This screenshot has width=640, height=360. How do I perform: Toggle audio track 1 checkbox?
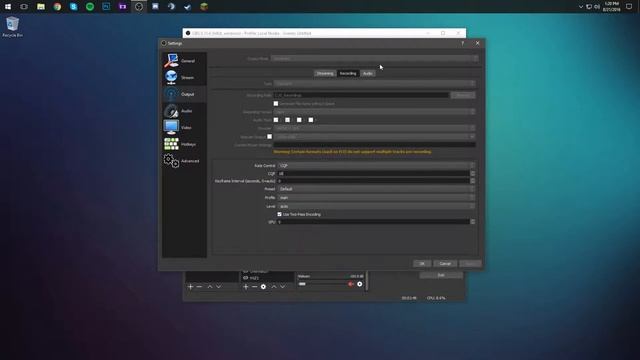[x=276, y=120]
